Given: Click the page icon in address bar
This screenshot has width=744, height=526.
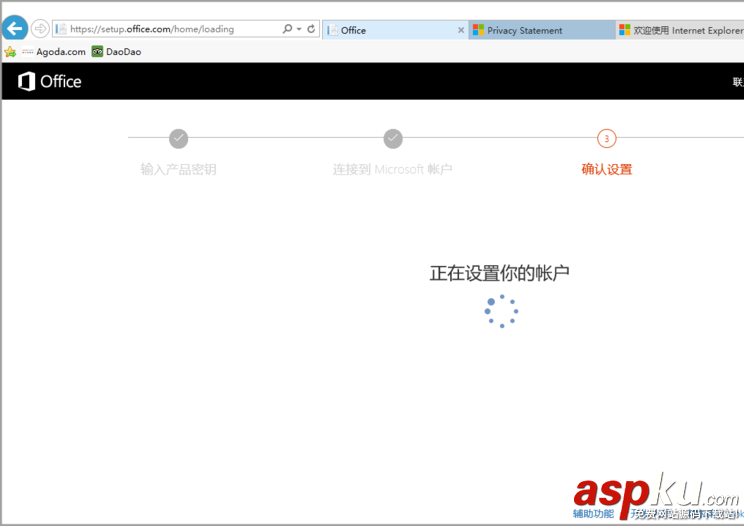Looking at the screenshot, I should [60, 29].
